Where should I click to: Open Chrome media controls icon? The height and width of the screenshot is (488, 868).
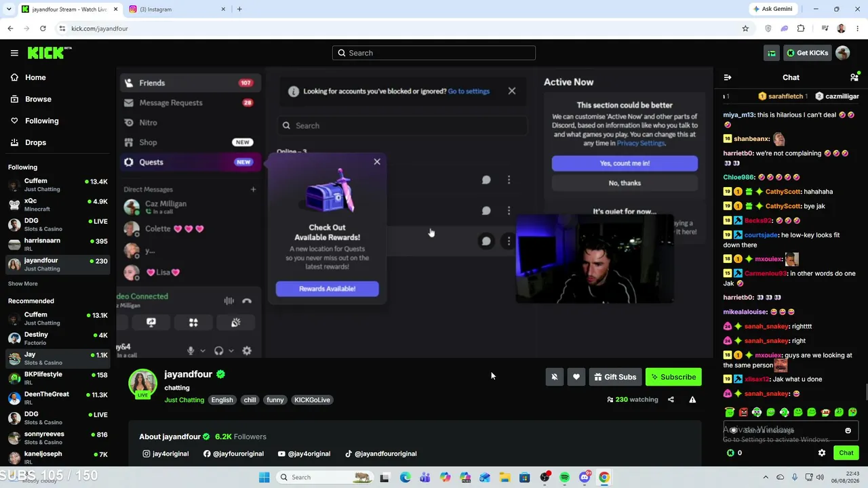(x=825, y=28)
